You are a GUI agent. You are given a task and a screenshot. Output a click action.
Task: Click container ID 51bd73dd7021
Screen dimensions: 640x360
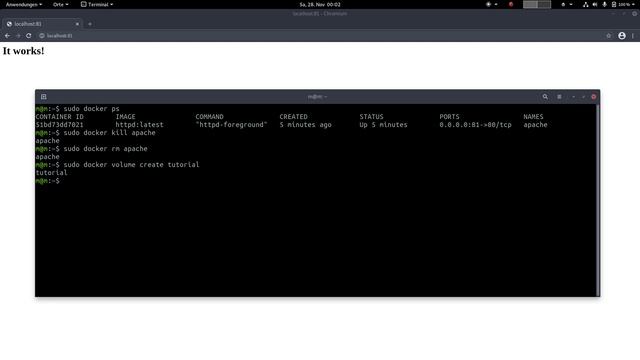point(59,125)
